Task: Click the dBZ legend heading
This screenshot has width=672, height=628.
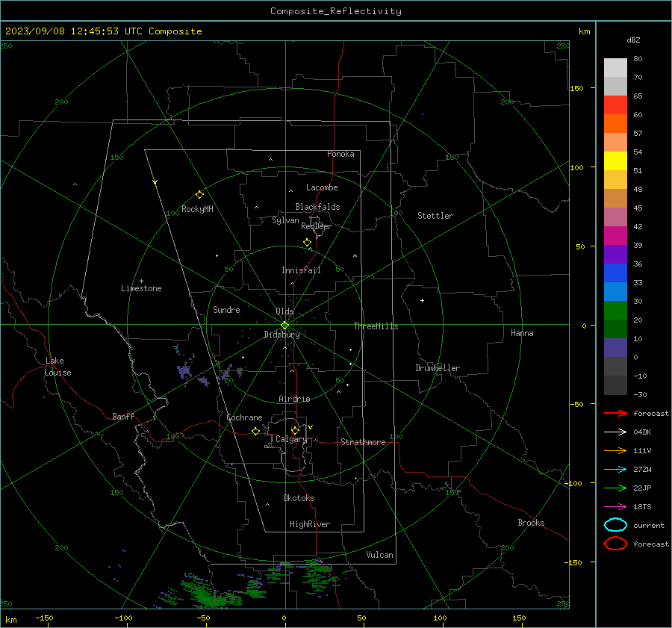Action: (x=633, y=40)
